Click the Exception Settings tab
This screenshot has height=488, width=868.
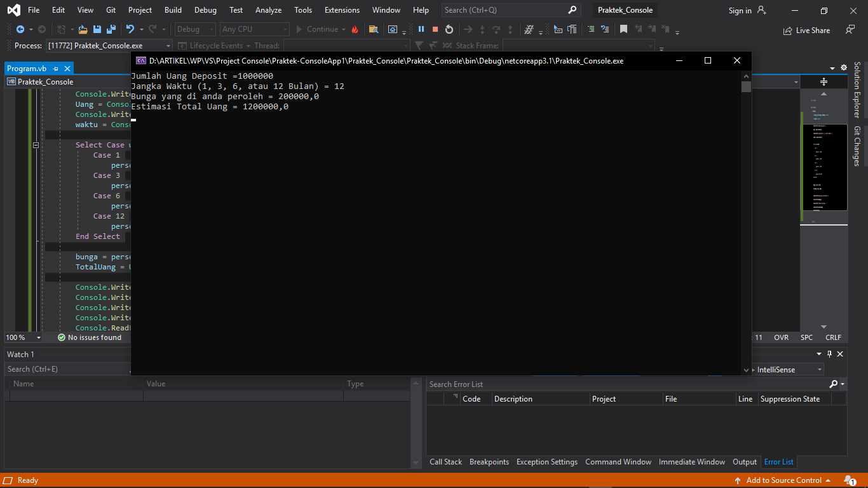[x=547, y=462]
